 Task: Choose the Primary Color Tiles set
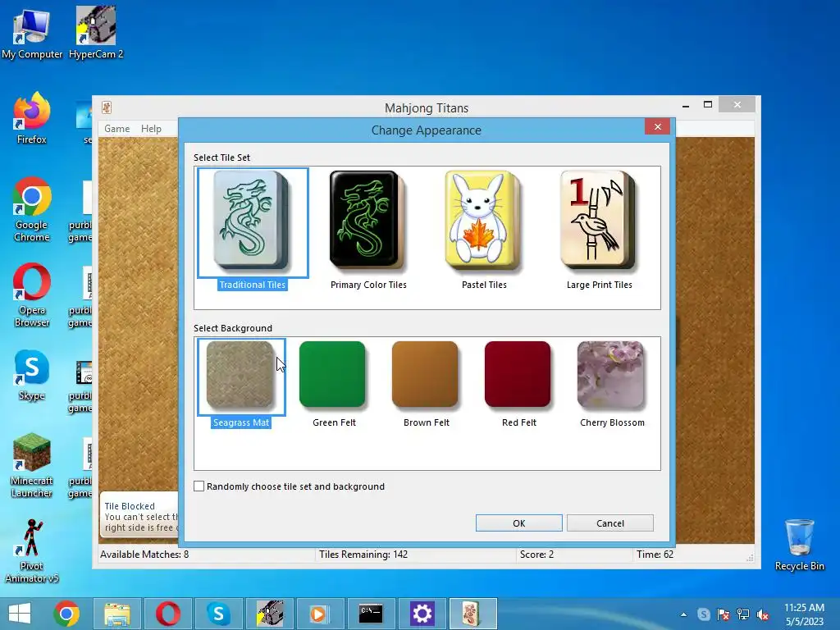(x=367, y=220)
